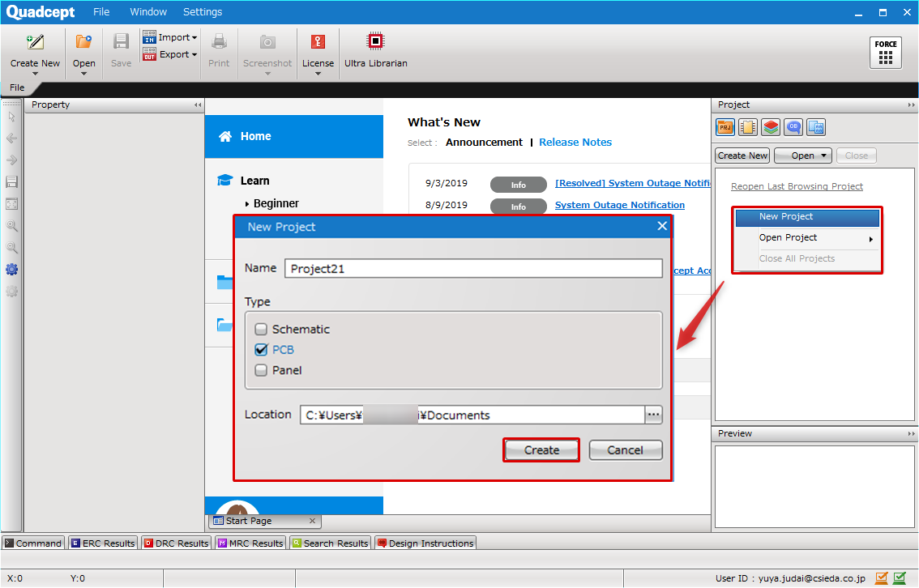919x588 pixels.
Task: Collapse the Project panel with its arrows
Action: pyautogui.click(x=911, y=105)
